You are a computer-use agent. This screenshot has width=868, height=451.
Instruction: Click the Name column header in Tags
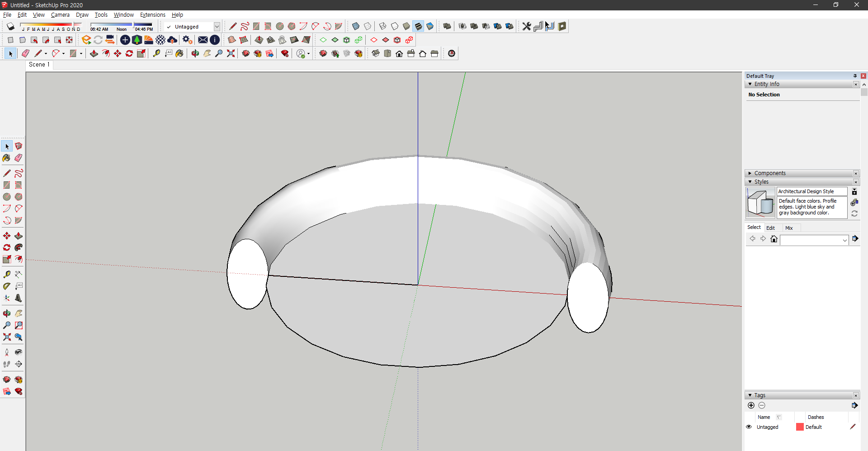764,417
